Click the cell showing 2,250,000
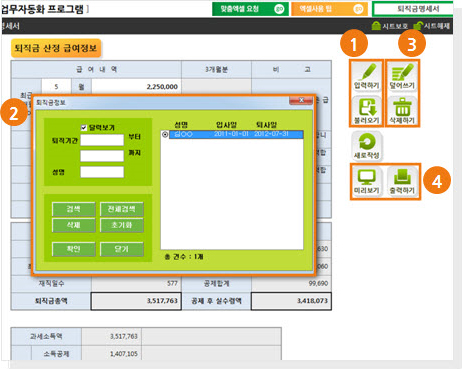 coord(136,87)
